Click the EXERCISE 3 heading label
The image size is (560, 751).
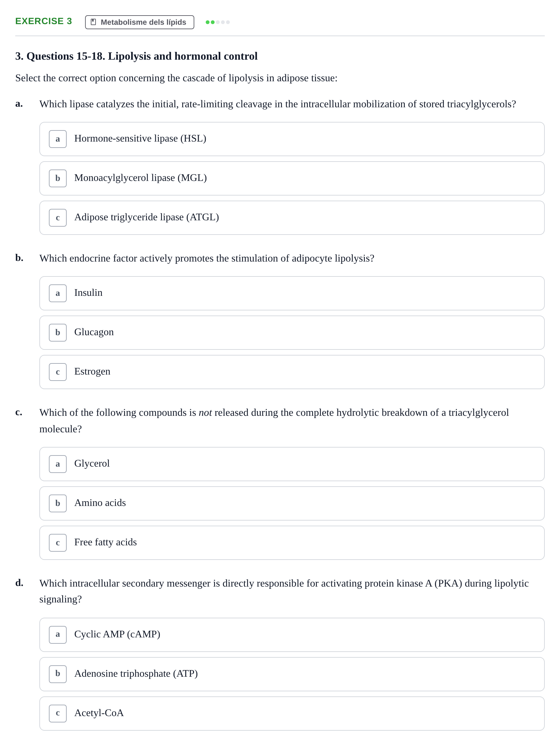click(43, 21)
